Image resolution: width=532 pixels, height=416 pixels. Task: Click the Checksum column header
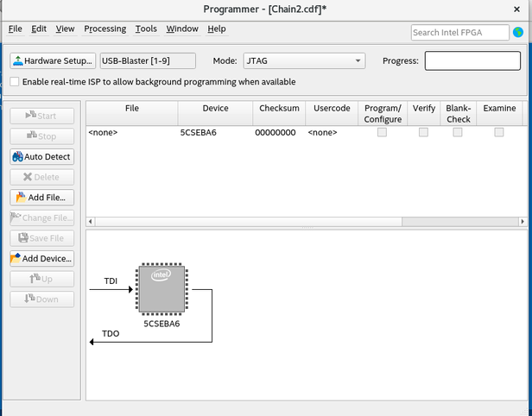(x=279, y=113)
